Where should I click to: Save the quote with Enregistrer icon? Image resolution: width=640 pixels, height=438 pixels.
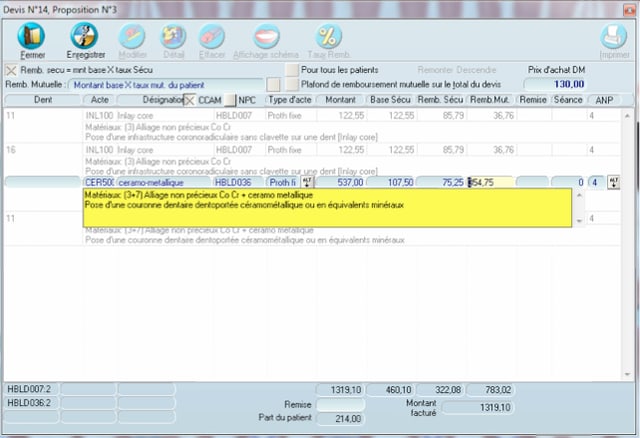point(84,36)
